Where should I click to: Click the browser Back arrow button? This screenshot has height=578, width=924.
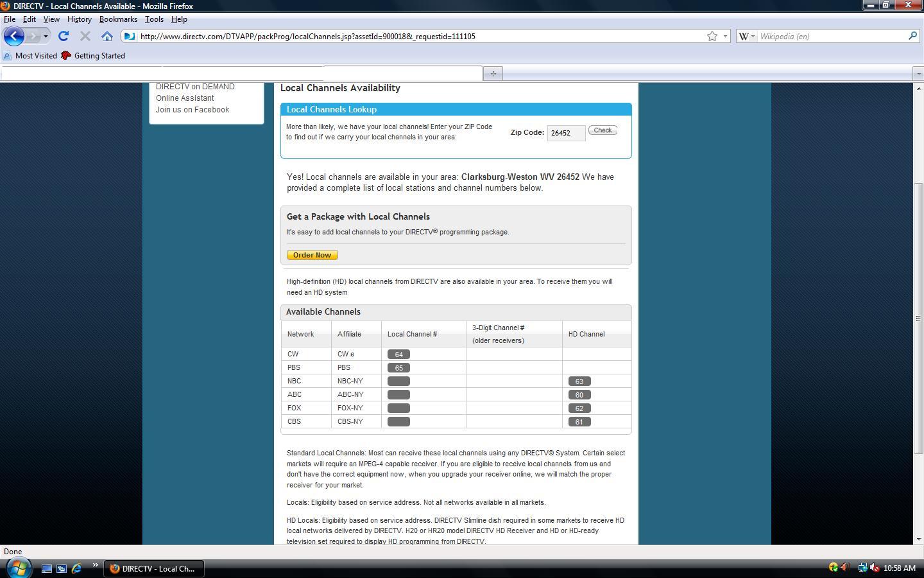(14, 36)
